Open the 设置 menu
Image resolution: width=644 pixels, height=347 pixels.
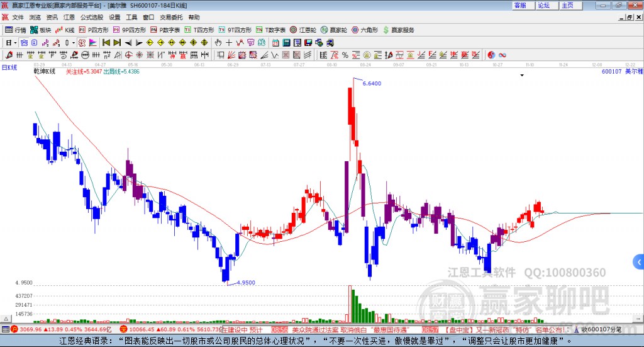coord(114,17)
